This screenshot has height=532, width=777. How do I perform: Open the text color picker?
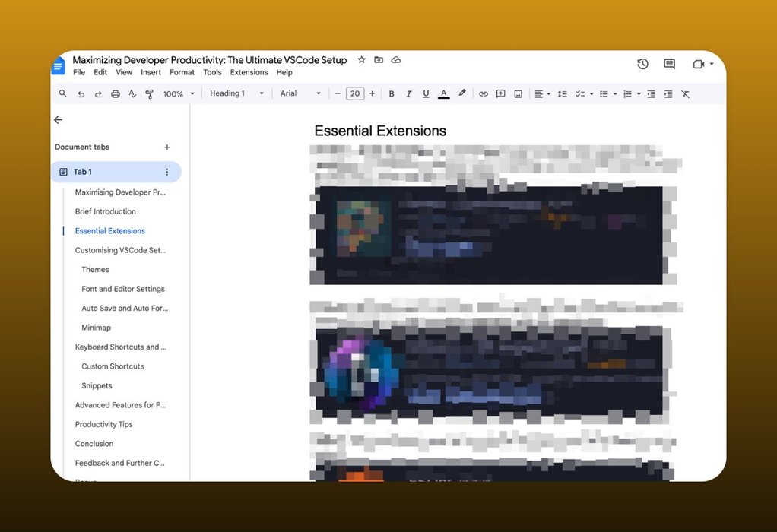443,93
